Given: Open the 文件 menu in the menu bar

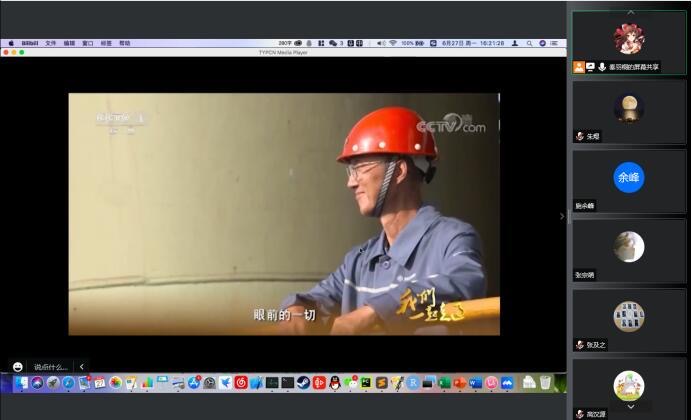Looking at the screenshot, I should point(51,43).
